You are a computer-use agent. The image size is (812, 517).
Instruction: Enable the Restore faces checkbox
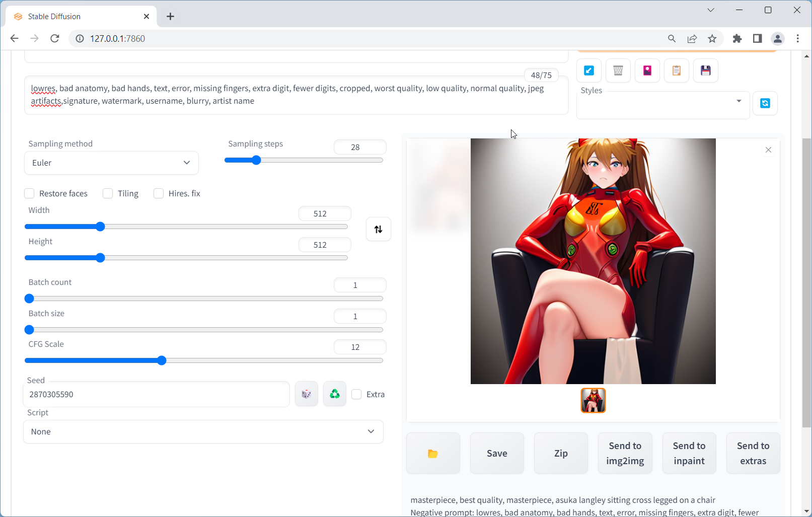30,193
